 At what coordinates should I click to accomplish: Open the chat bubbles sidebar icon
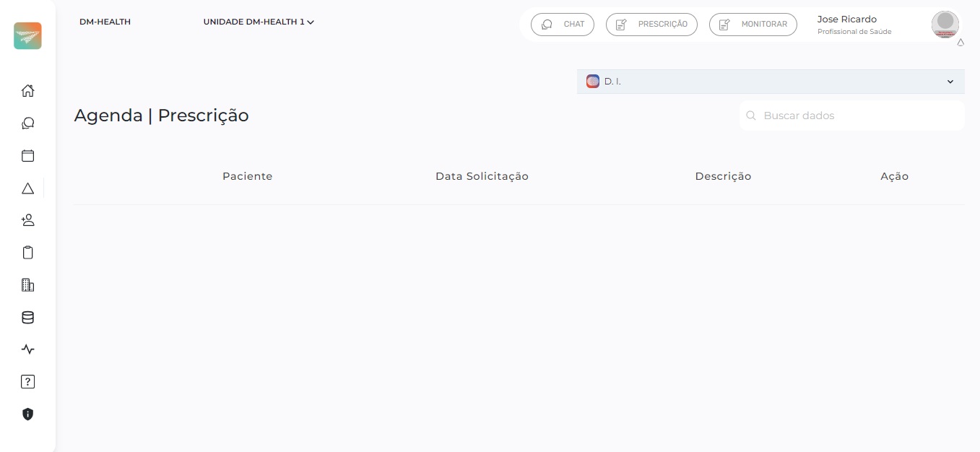[27, 123]
